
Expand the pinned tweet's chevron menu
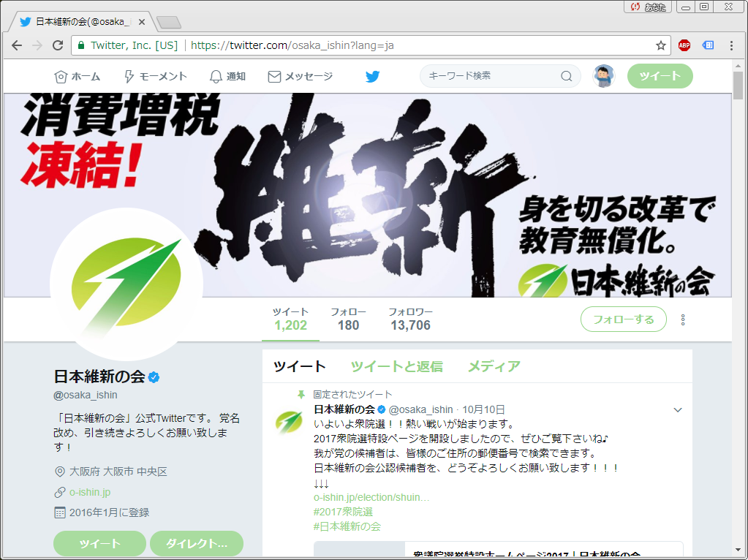tap(677, 409)
